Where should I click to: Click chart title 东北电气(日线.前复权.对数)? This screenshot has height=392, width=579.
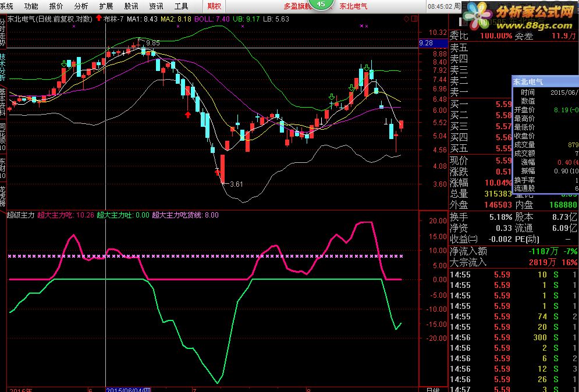tap(50, 19)
